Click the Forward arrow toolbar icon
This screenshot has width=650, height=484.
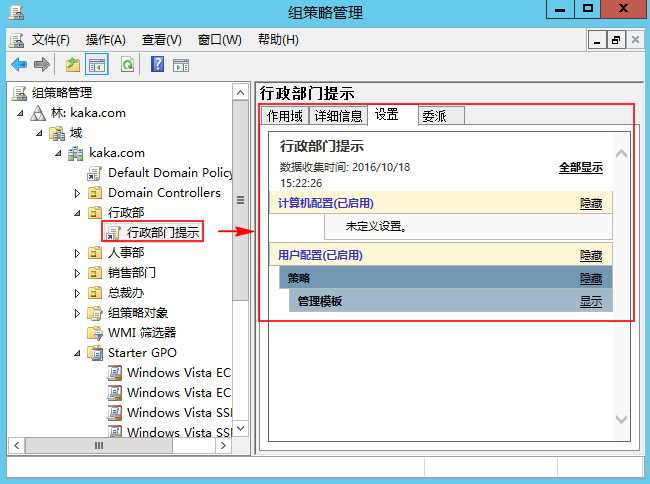(x=41, y=64)
